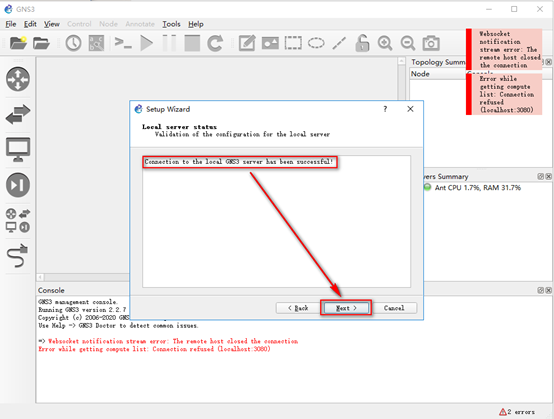Select the add note tool

tap(247, 43)
